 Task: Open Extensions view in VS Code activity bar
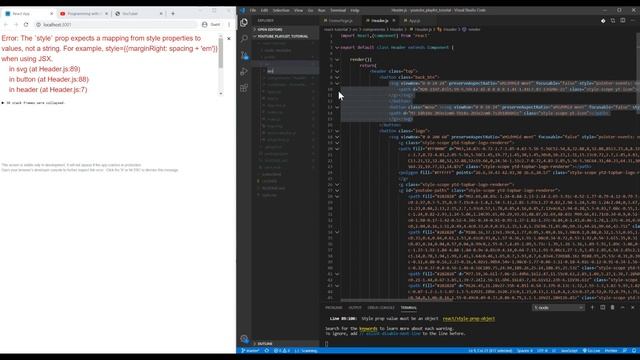pyautogui.click(x=244, y=88)
